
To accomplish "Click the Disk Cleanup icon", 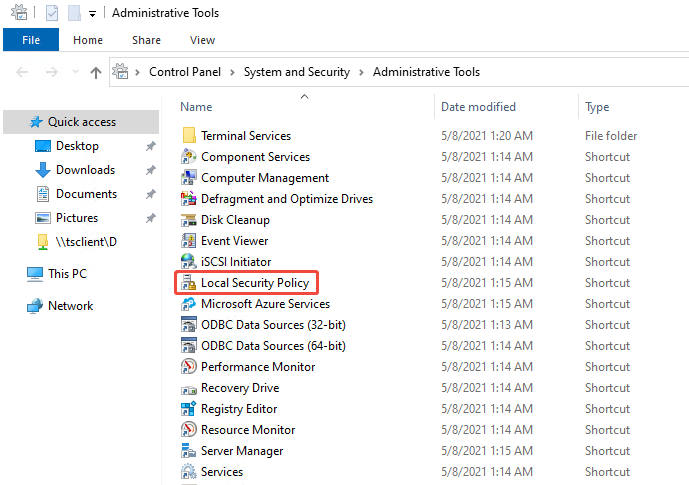I will click(x=188, y=220).
